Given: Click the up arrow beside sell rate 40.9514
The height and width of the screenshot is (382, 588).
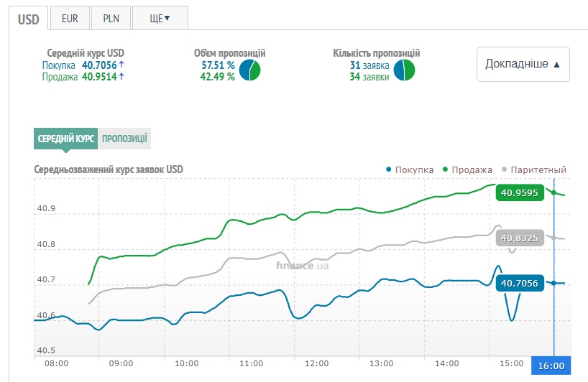Looking at the screenshot, I should pyautogui.click(x=121, y=77).
